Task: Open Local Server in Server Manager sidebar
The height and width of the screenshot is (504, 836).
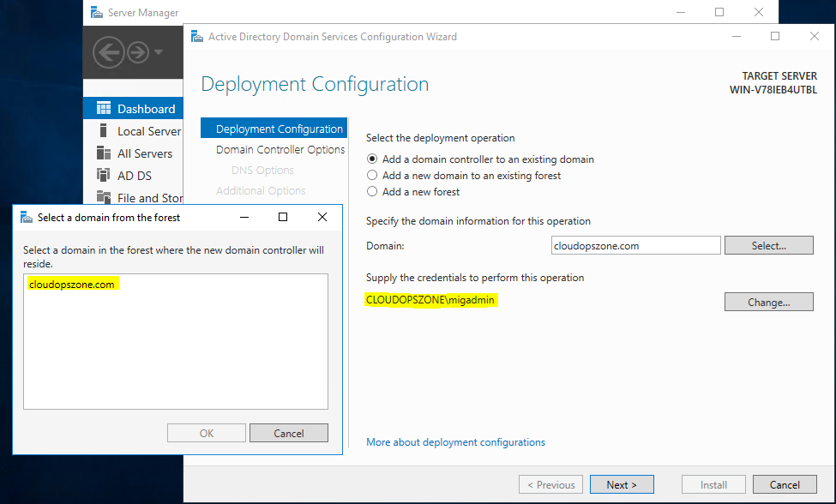Action: pos(133,131)
